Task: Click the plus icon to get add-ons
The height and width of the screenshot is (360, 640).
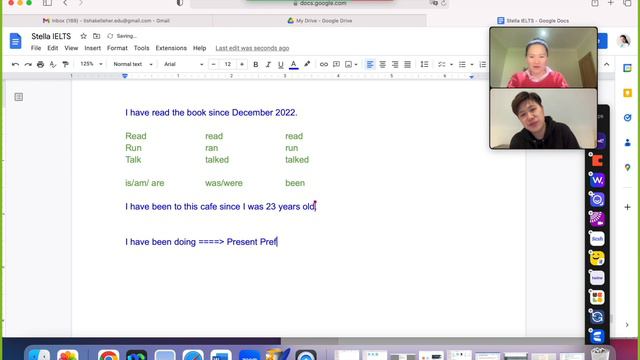Action: [627, 207]
